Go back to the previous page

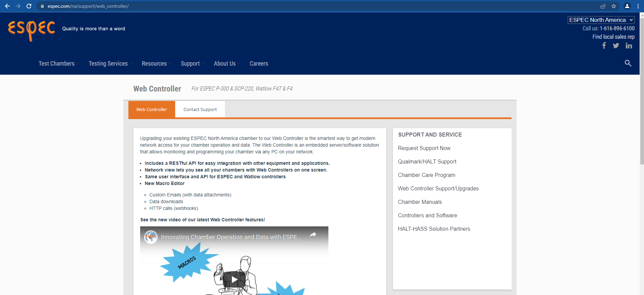(x=7, y=6)
